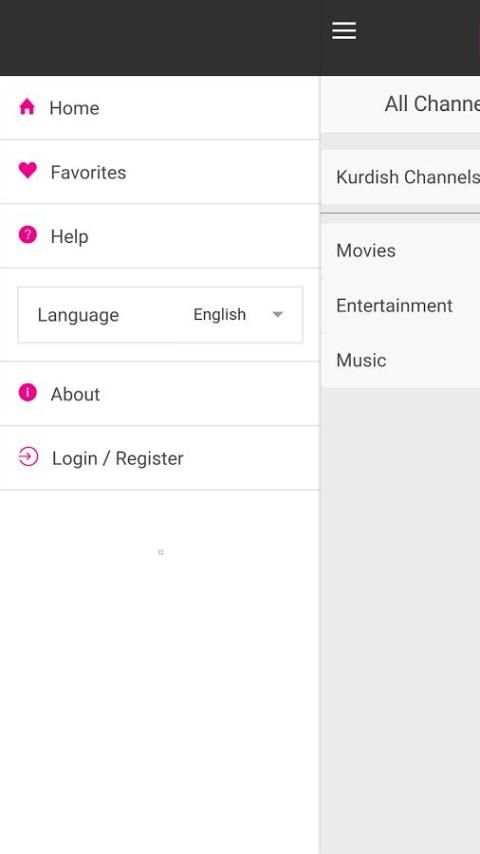Tap the hamburger menu icon
This screenshot has width=480, height=854.
click(344, 30)
